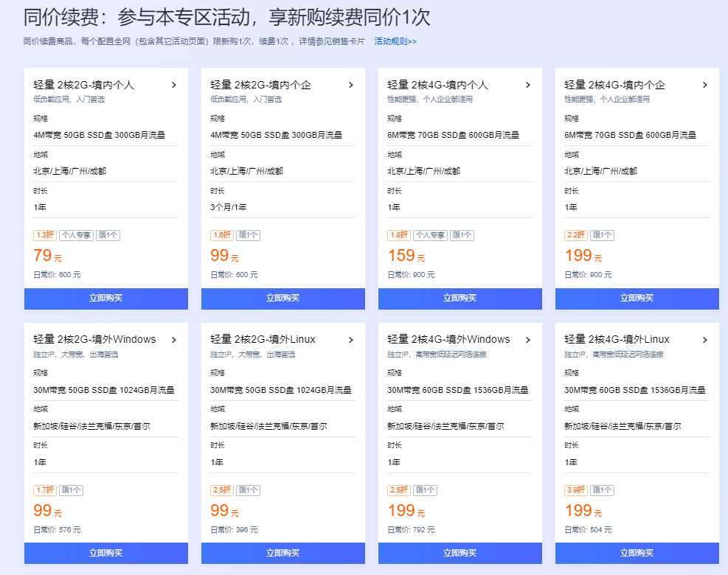Click 立即购买 for 2核2G-境外Windows
728x575 pixels.
click(106, 553)
